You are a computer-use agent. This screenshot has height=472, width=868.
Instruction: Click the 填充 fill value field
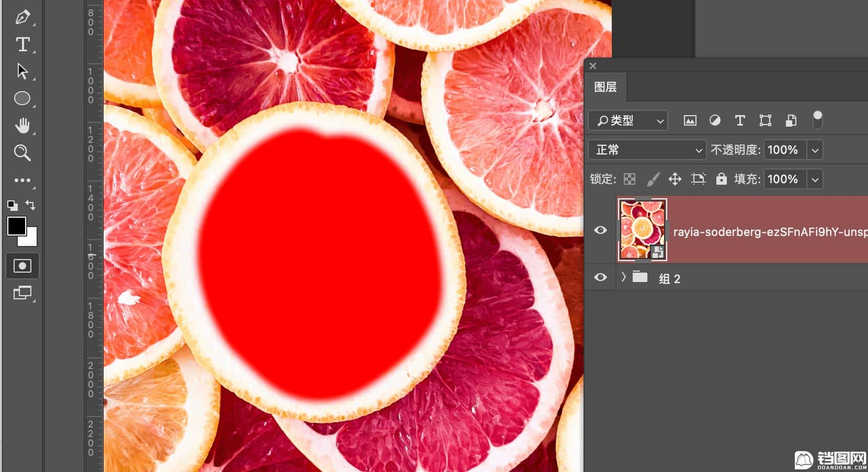pyautogui.click(x=785, y=179)
